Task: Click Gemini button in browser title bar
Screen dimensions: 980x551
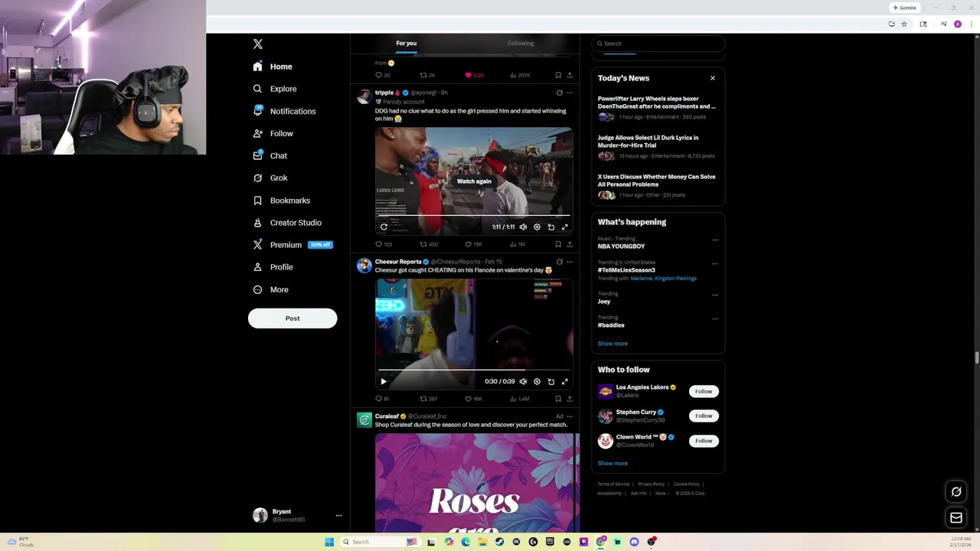Action: click(x=904, y=8)
